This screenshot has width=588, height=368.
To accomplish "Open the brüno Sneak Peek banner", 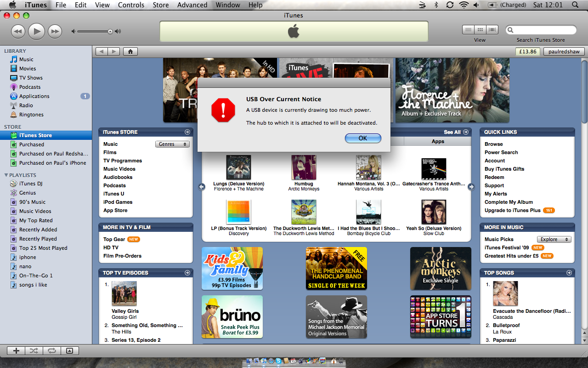I will 232,317.
